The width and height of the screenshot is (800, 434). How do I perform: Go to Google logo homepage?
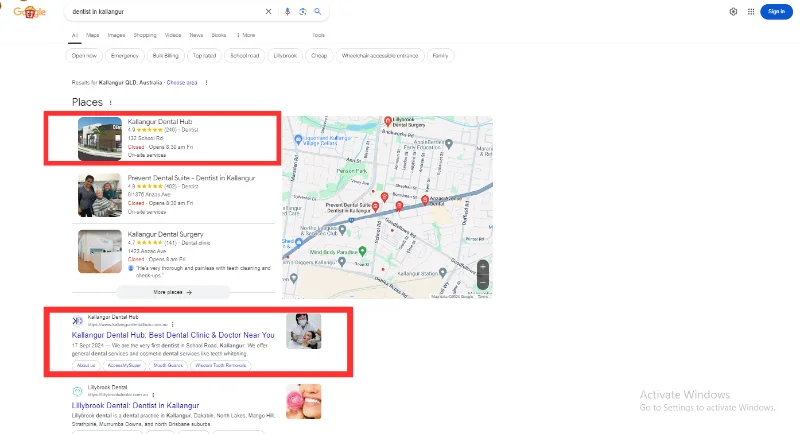(30, 12)
